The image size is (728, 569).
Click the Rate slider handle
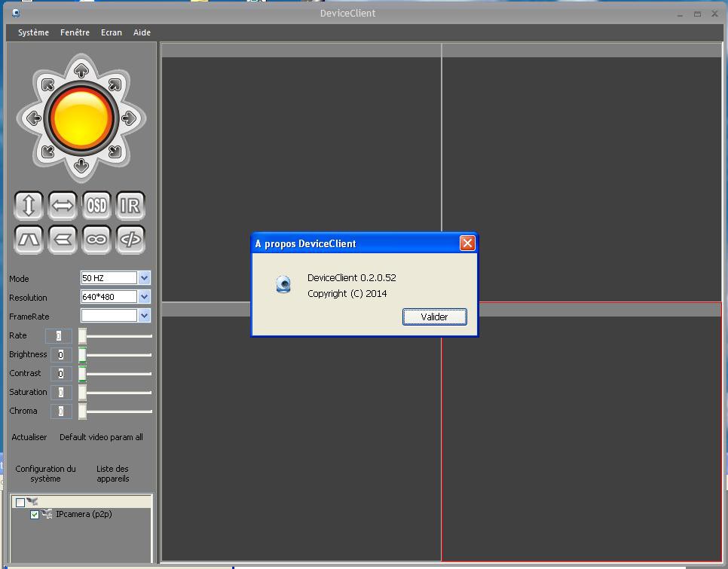pyautogui.click(x=82, y=336)
